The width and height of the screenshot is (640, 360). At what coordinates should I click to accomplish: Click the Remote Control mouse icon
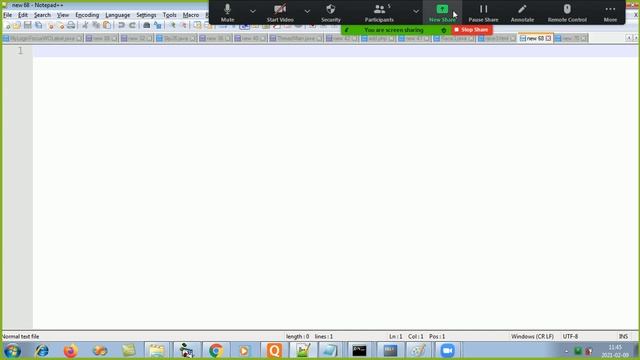click(567, 12)
